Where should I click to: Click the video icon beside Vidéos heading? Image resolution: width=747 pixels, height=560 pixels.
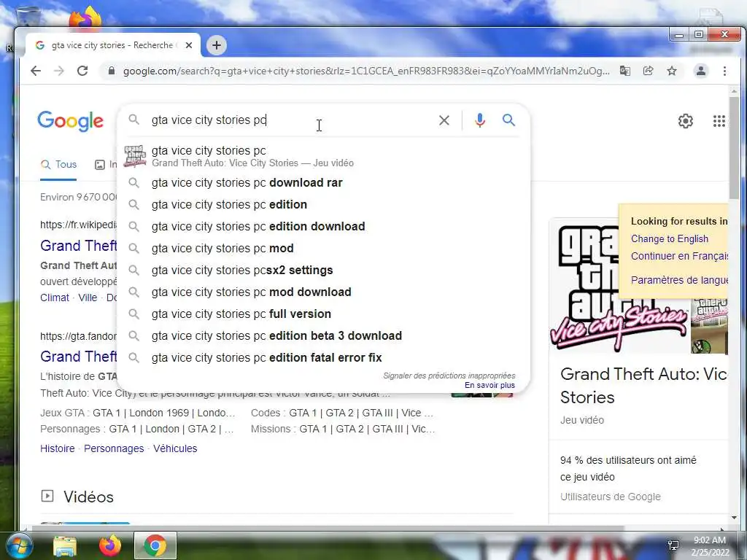47,496
